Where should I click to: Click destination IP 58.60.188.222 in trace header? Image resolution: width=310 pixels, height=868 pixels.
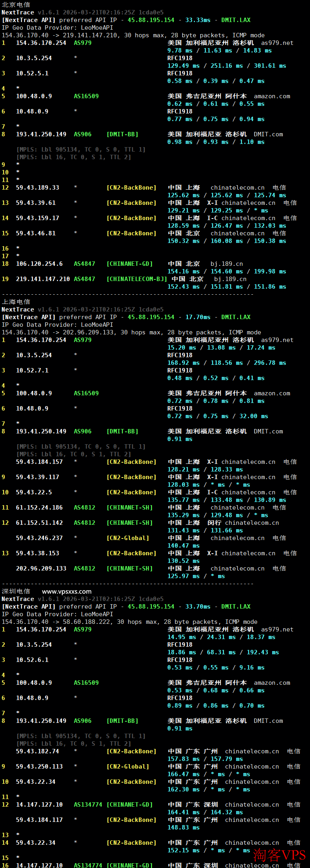click(86, 622)
